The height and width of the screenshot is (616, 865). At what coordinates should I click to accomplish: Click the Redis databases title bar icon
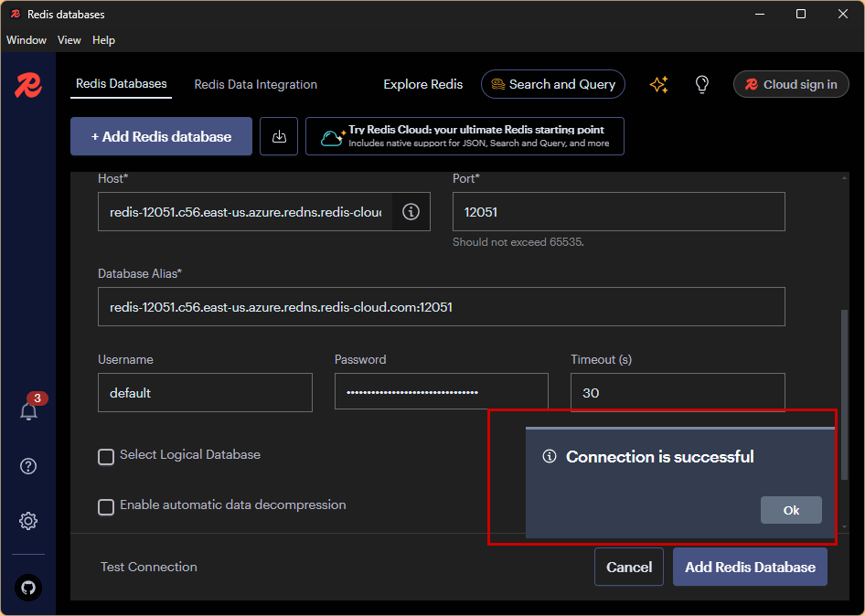(x=16, y=15)
